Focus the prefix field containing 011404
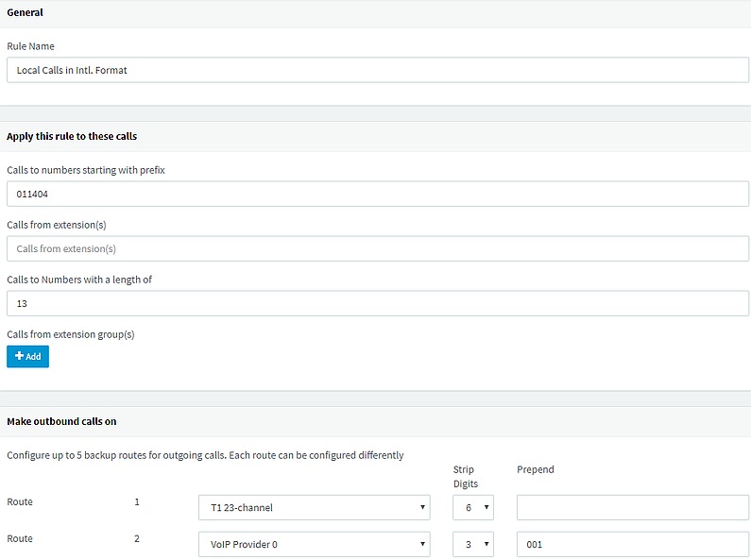The image size is (751, 560). tap(378, 194)
